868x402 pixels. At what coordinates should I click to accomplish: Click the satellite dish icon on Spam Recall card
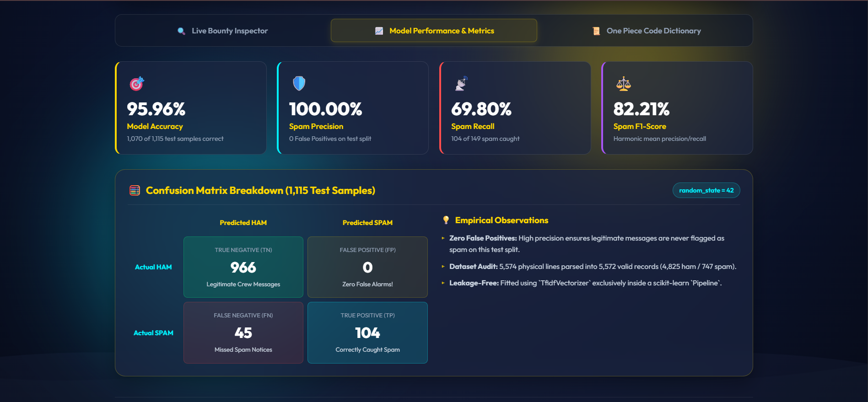(x=461, y=84)
